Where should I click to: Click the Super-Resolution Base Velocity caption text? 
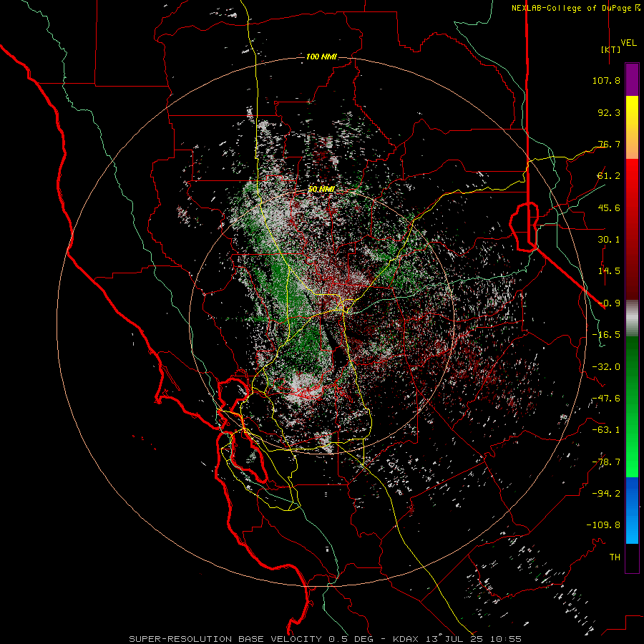click(x=325, y=639)
